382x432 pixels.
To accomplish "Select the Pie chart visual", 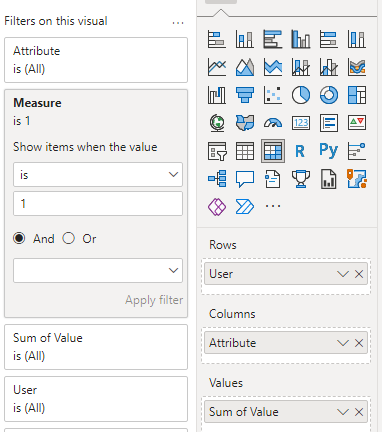I will point(301,95).
